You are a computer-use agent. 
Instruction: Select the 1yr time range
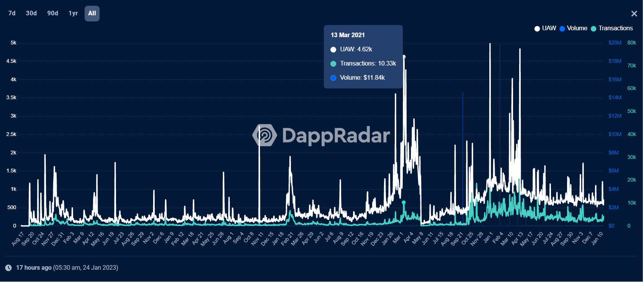(x=73, y=13)
